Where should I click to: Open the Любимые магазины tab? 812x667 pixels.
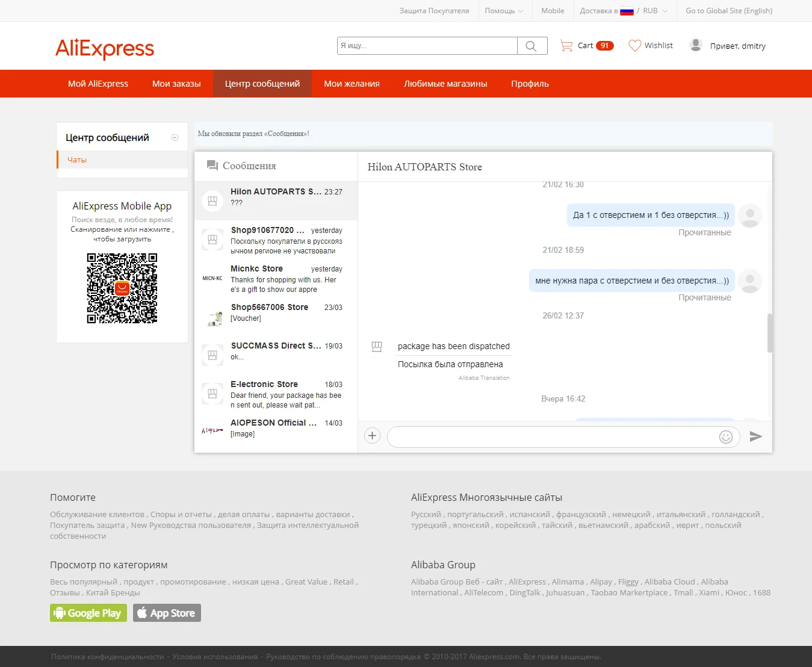(445, 84)
